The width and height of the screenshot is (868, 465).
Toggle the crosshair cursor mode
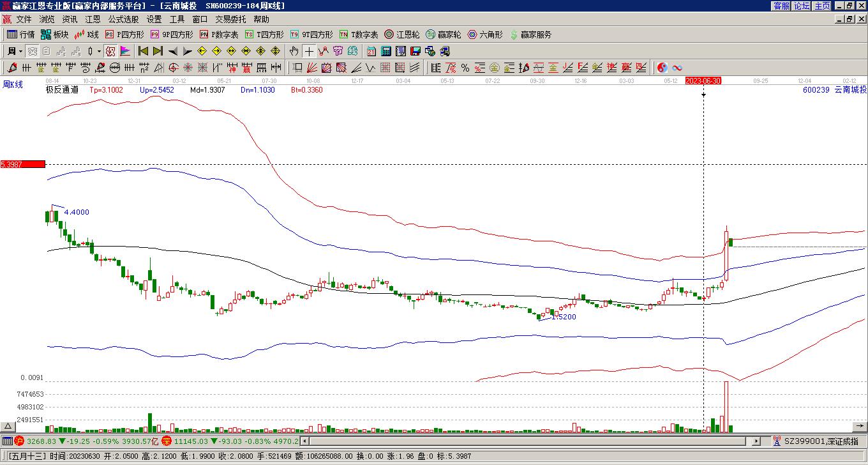(x=309, y=51)
